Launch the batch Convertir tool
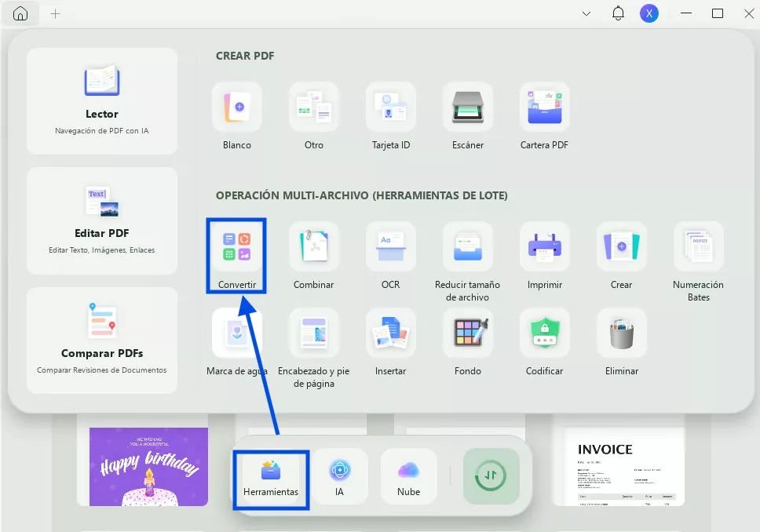The width and height of the screenshot is (760, 532). 236,256
